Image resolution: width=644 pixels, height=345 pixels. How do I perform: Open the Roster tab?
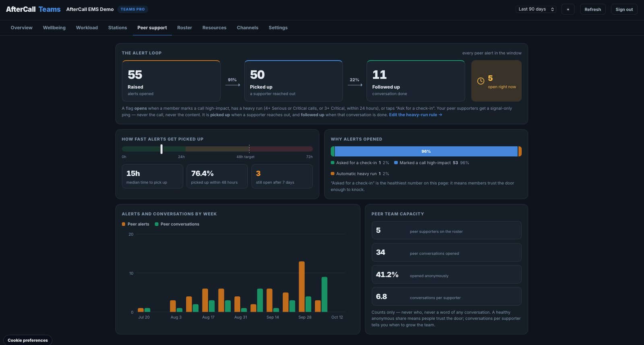pyautogui.click(x=185, y=28)
